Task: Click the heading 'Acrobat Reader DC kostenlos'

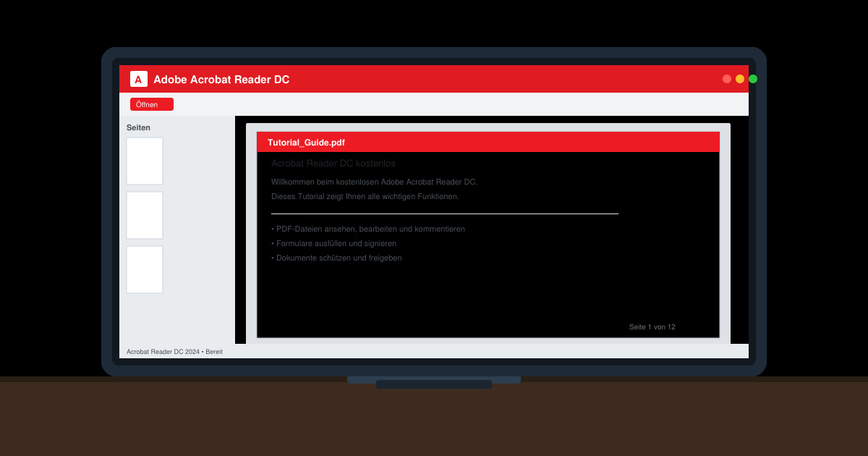Action: pos(333,164)
